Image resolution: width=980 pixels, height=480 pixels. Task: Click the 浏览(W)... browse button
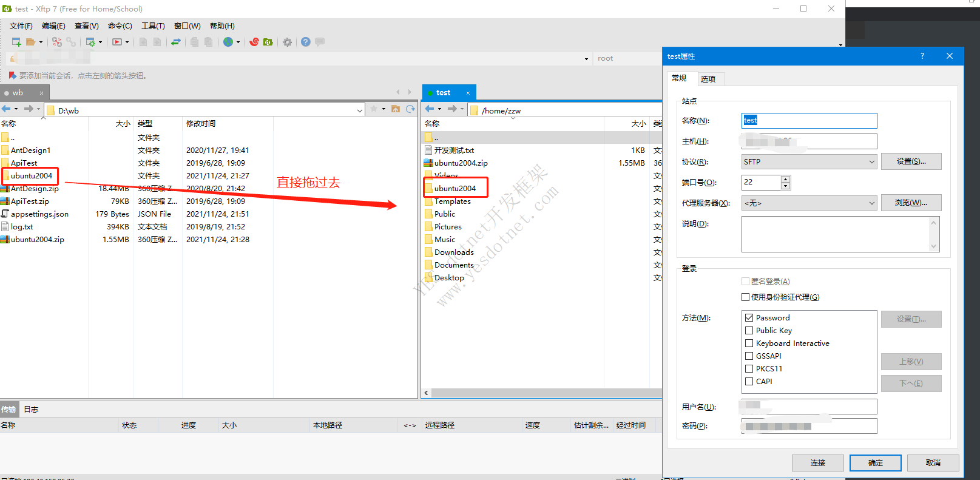(x=911, y=203)
